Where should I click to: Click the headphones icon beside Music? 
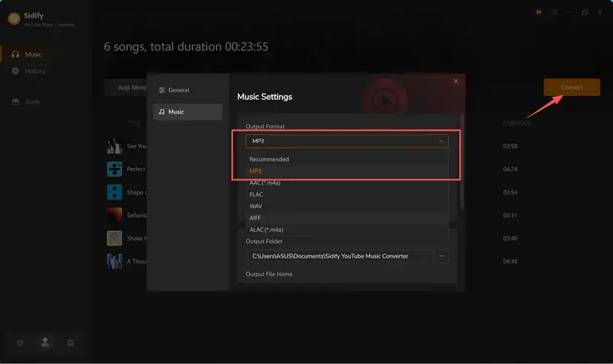click(x=15, y=54)
